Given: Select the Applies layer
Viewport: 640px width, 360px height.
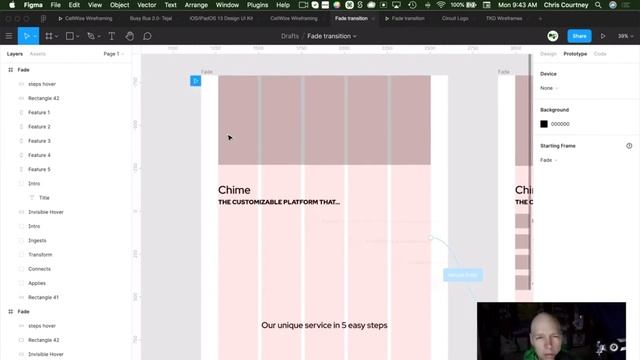Looking at the screenshot, I should (37, 283).
